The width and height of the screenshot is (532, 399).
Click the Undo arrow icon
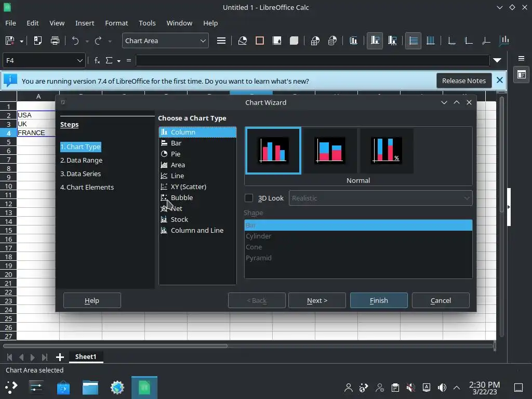75,41
